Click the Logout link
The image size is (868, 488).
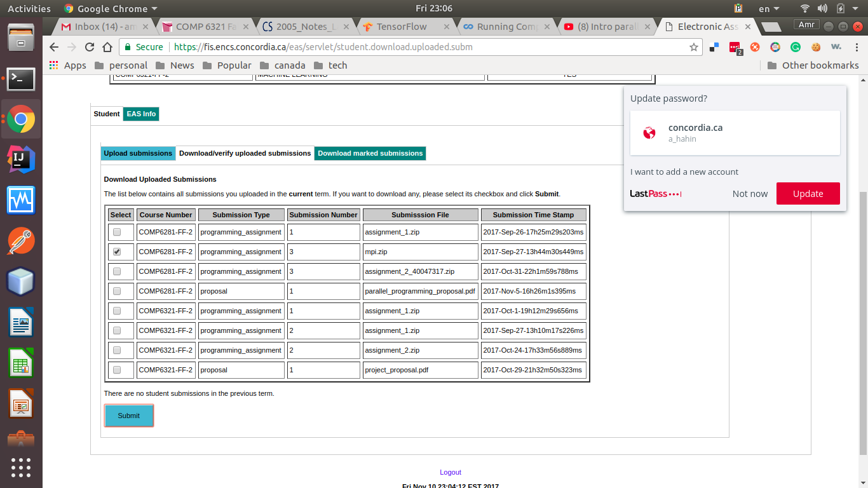[451, 472]
